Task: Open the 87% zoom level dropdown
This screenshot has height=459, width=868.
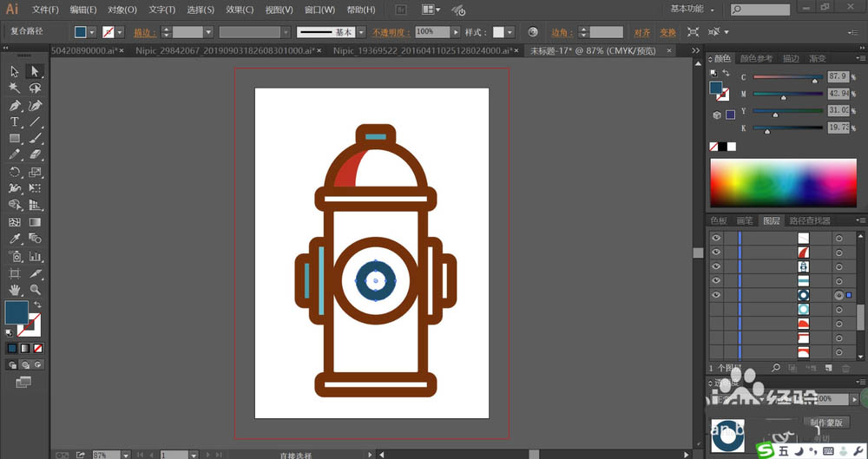Action: (126, 455)
